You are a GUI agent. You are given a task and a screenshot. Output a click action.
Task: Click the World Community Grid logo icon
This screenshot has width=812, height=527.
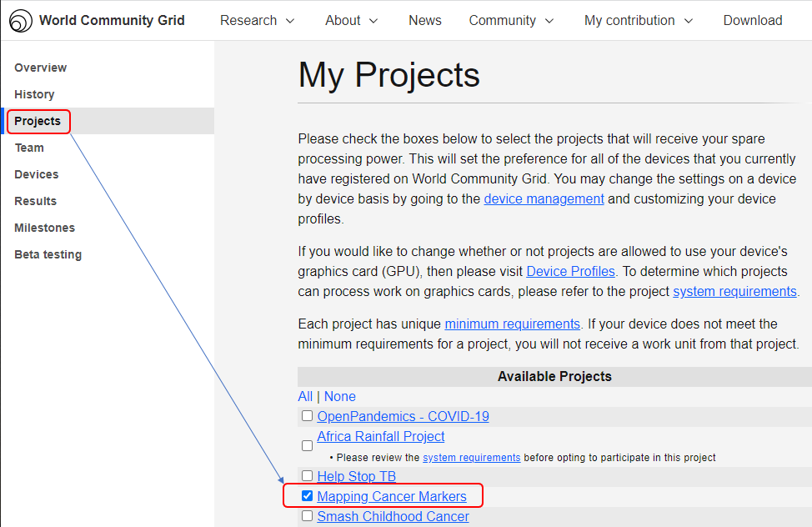[21, 21]
